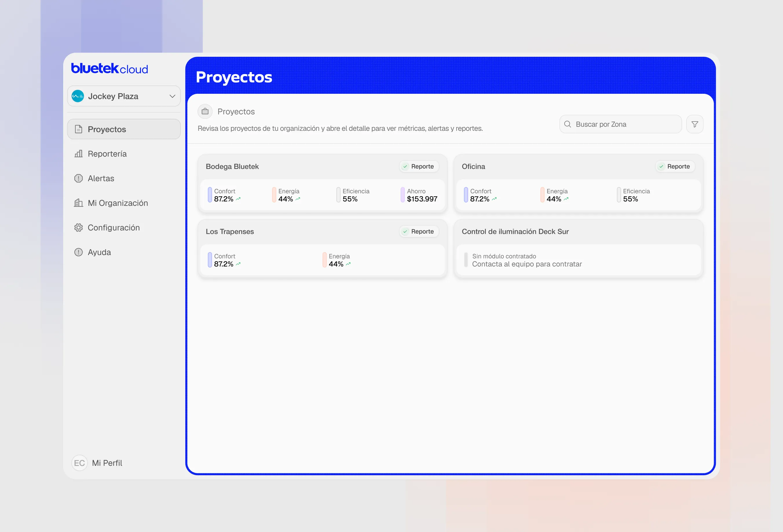Image resolution: width=783 pixels, height=532 pixels.
Task: Click Energía 44% value in Bodega Bluetek
Action: tap(286, 199)
